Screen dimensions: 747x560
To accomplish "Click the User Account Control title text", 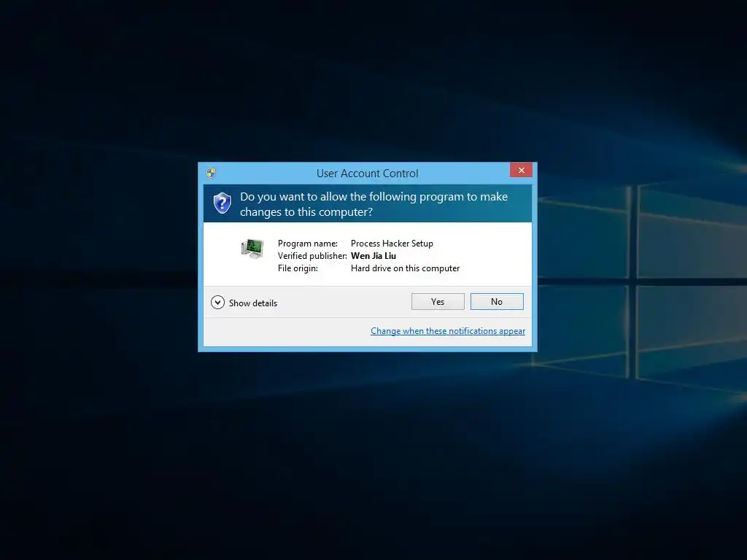I will click(x=368, y=174).
